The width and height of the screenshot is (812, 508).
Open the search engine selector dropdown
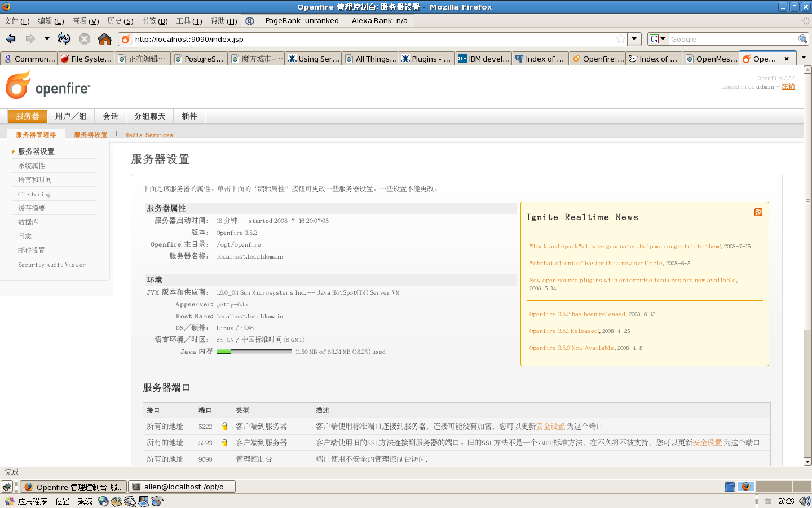point(657,39)
